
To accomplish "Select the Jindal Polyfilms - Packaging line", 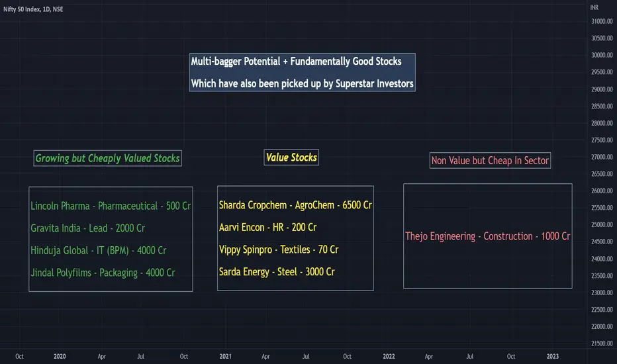I will (103, 272).
